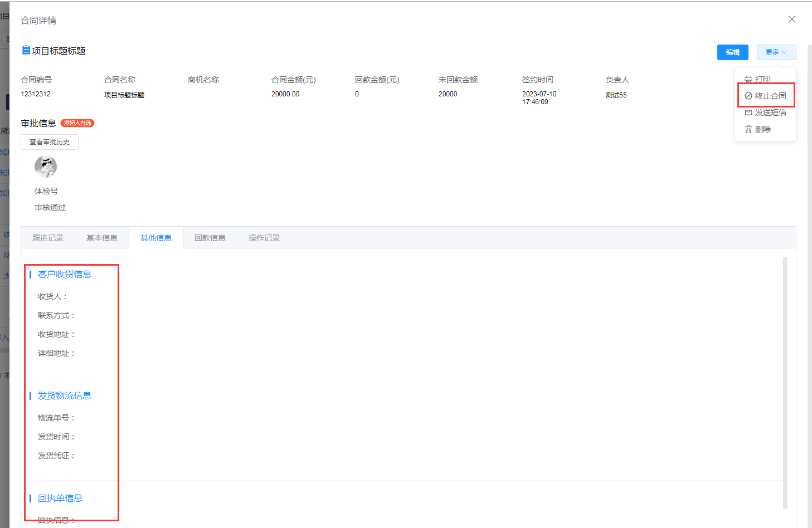Viewport: 812px width, 528px height.
Task: Open 查看审批历史
Action: pyautogui.click(x=50, y=142)
